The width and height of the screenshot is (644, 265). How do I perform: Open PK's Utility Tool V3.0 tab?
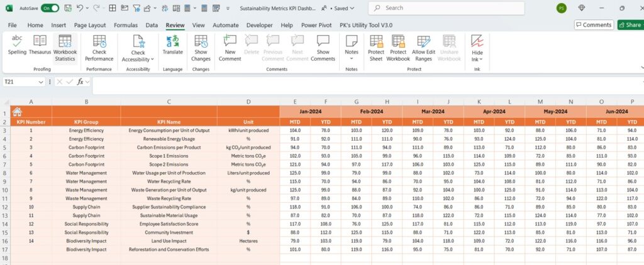(x=366, y=25)
